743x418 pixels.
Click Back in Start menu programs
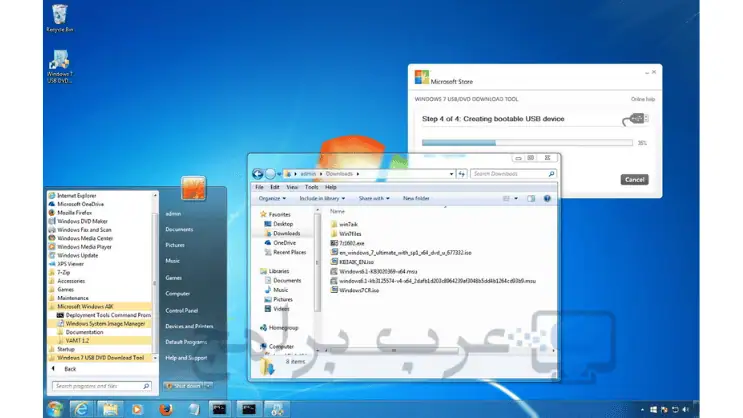coord(65,369)
